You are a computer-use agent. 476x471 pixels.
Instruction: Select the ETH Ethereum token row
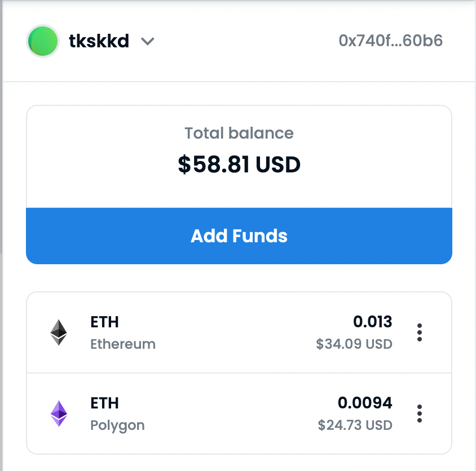(x=239, y=332)
